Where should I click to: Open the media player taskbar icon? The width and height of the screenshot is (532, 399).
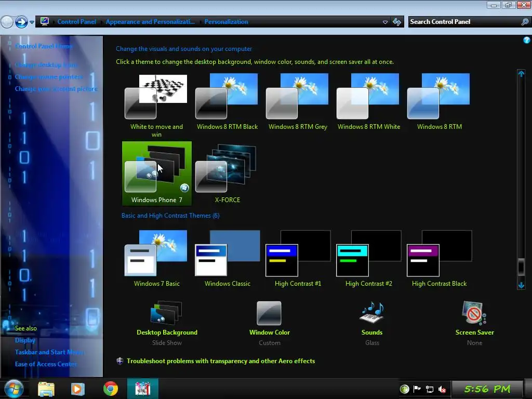78,389
